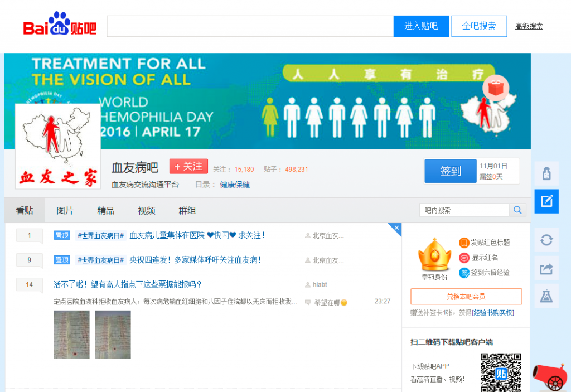
Task: Open author hiabt's profile
Action: (x=320, y=285)
